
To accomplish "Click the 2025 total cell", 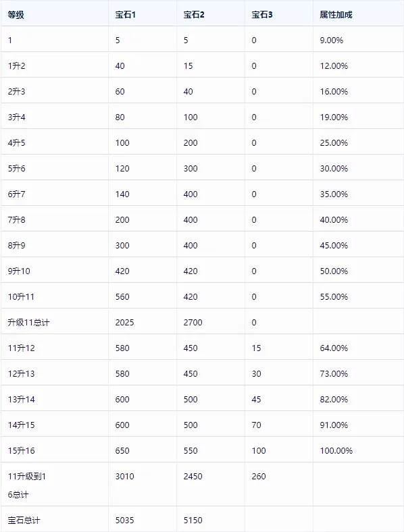I will [124, 322].
